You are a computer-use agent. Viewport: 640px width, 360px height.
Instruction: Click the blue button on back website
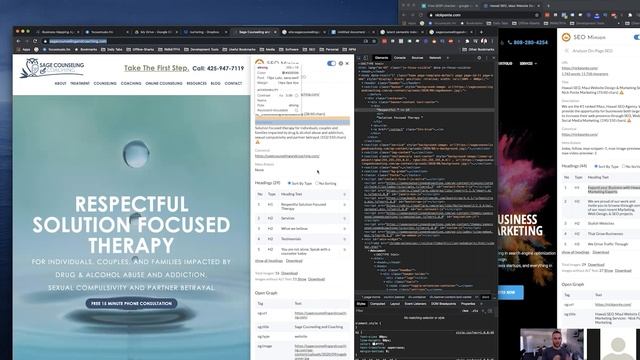(x=510, y=292)
